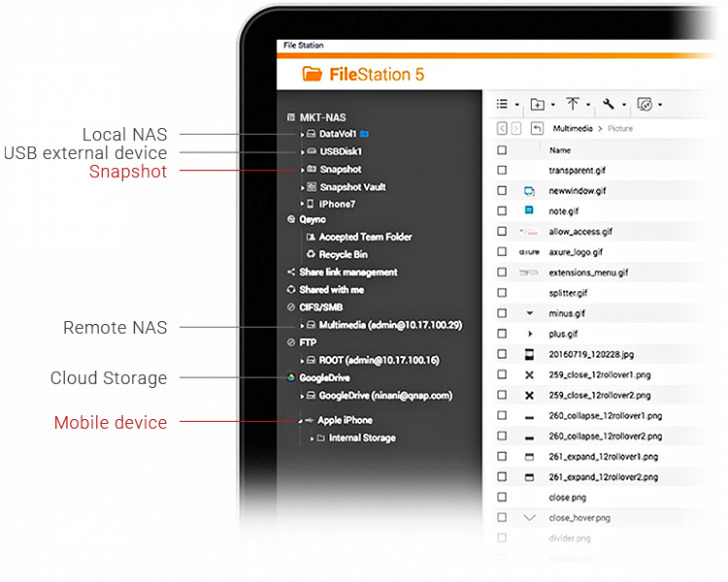Screen dimensions: 728x582
Task: Click the remote connection toolbar icon
Action: [645, 104]
